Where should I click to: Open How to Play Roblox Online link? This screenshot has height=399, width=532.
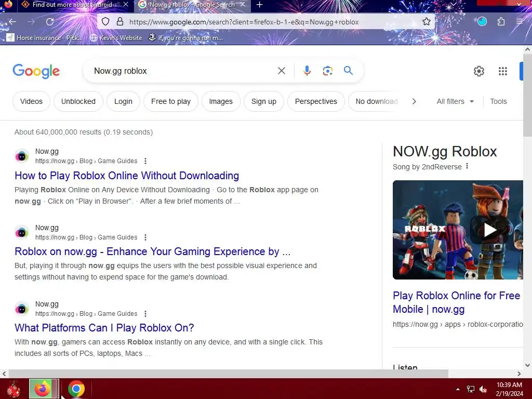pos(127,176)
